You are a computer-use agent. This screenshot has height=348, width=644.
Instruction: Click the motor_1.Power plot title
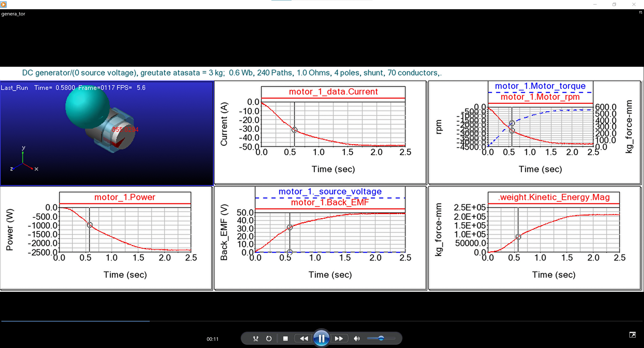125,197
